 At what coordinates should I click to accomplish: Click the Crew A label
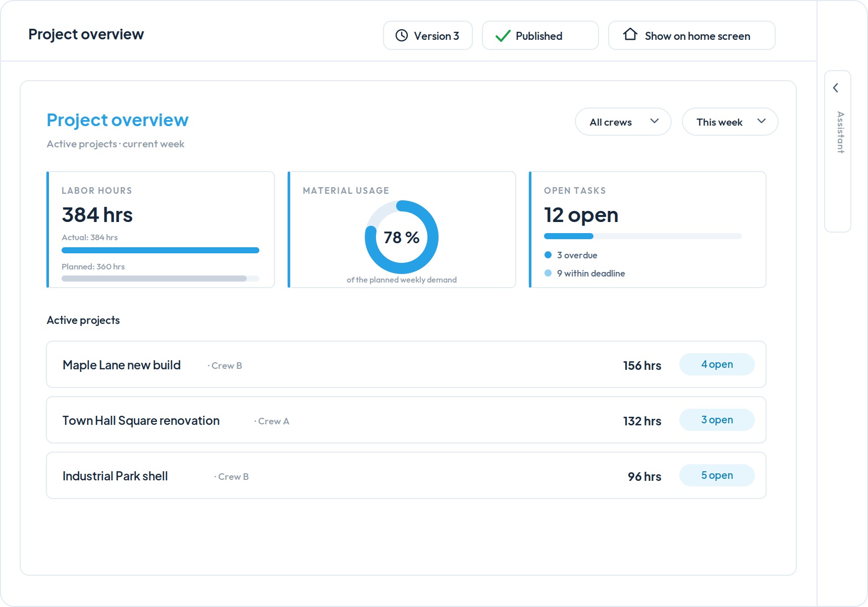tap(272, 421)
